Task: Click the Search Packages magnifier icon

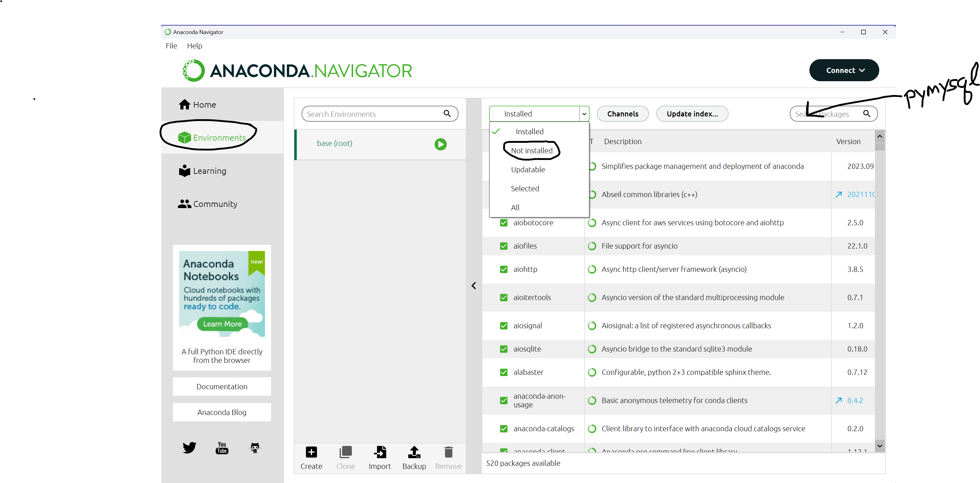Action: (x=867, y=114)
